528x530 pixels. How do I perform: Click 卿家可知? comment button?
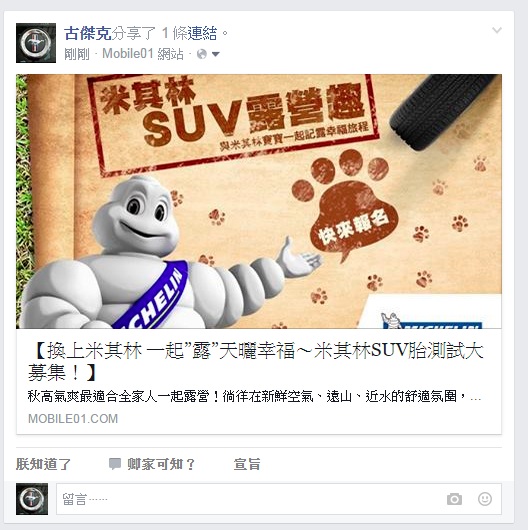(161, 464)
